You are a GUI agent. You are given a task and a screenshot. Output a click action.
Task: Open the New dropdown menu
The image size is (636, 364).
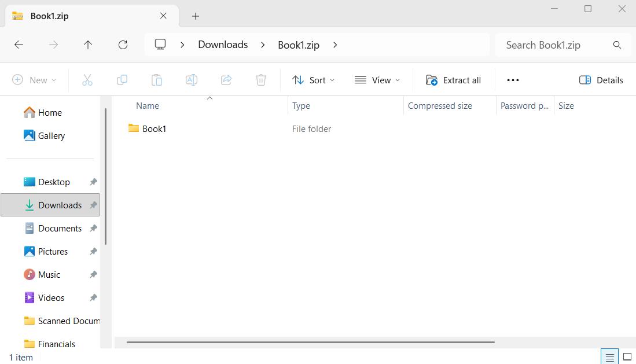click(x=35, y=80)
